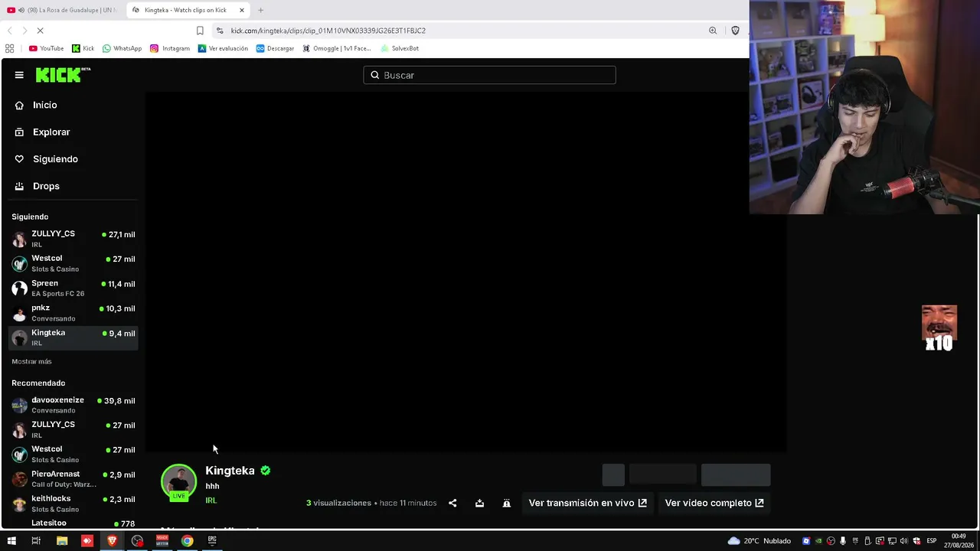
Task: Open the Windows Start menu
Action: [11, 541]
